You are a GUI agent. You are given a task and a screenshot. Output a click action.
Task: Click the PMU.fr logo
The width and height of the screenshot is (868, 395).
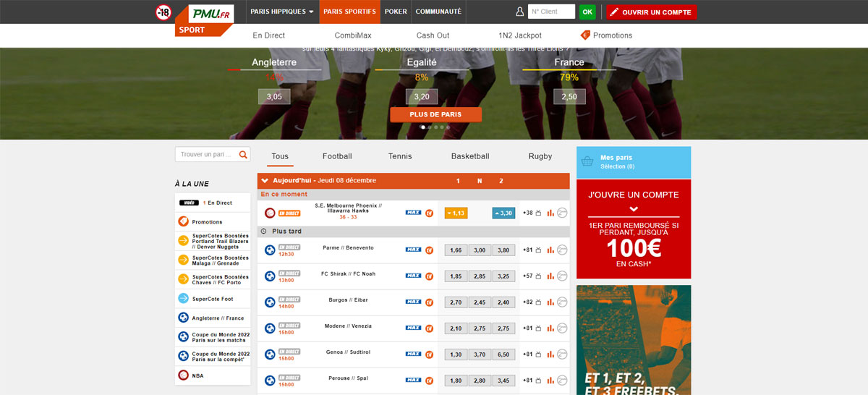[210, 14]
